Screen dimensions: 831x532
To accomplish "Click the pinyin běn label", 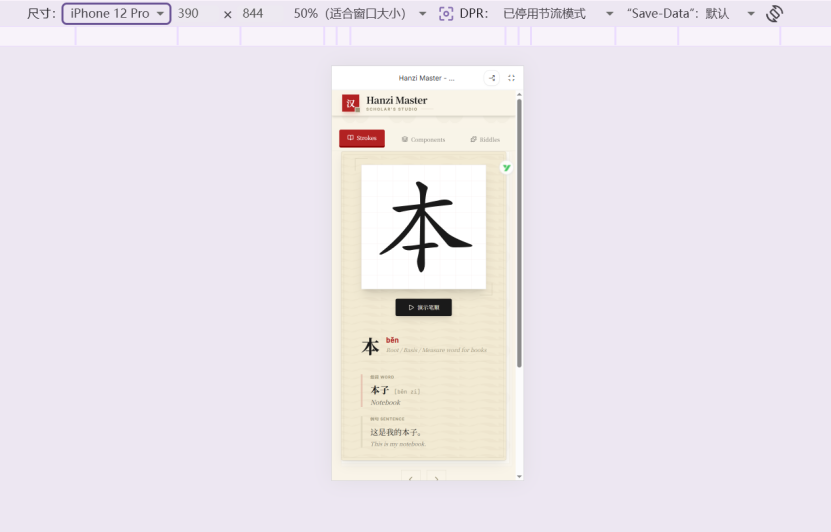I will (x=392, y=340).
